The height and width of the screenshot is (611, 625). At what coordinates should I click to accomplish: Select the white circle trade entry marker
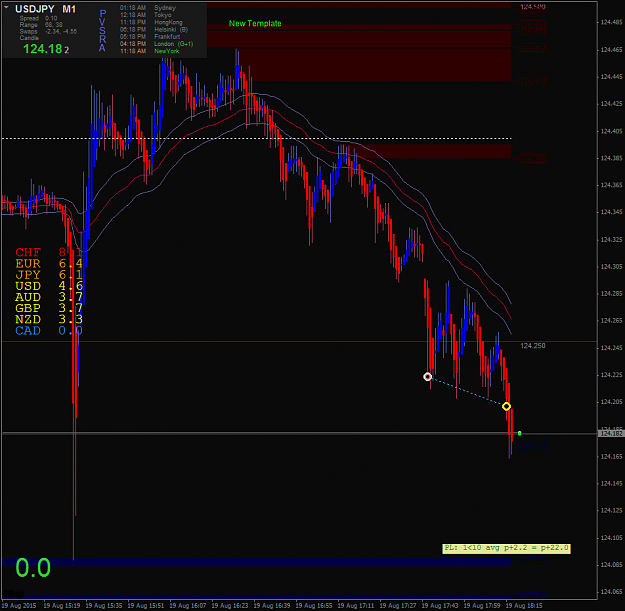[427, 377]
